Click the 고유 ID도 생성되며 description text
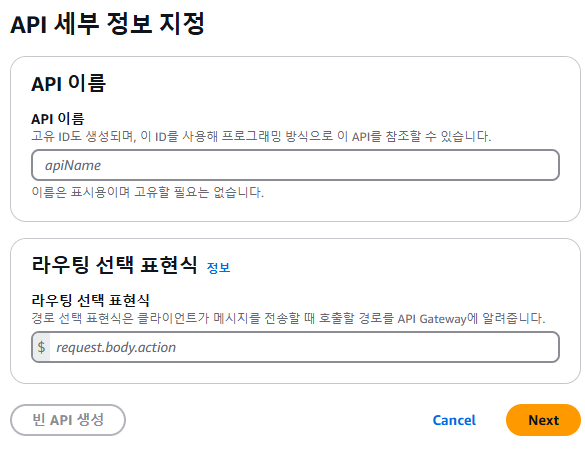The width and height of the screenshot is (585, 466). [x=261, y=136]
